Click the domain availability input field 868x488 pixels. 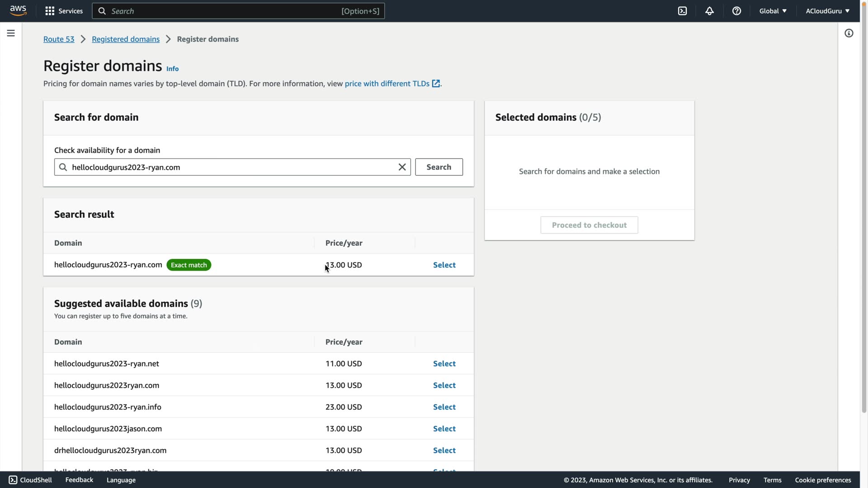point(231,167)
